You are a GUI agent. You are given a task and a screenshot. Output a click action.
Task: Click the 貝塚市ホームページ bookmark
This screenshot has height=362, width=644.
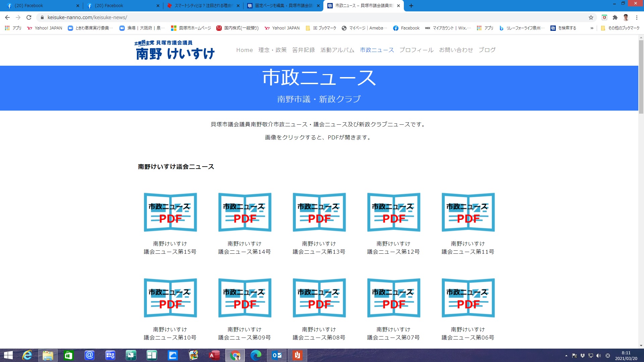click(x=191, y=28)
